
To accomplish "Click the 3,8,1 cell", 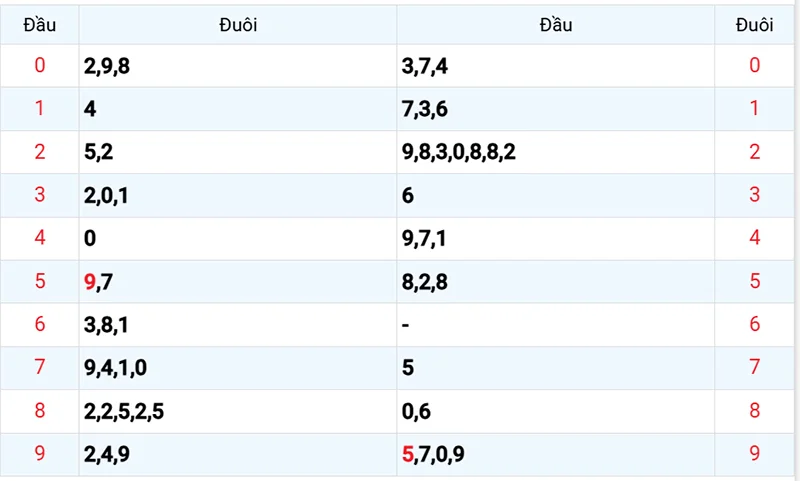I will coord(106,325).
